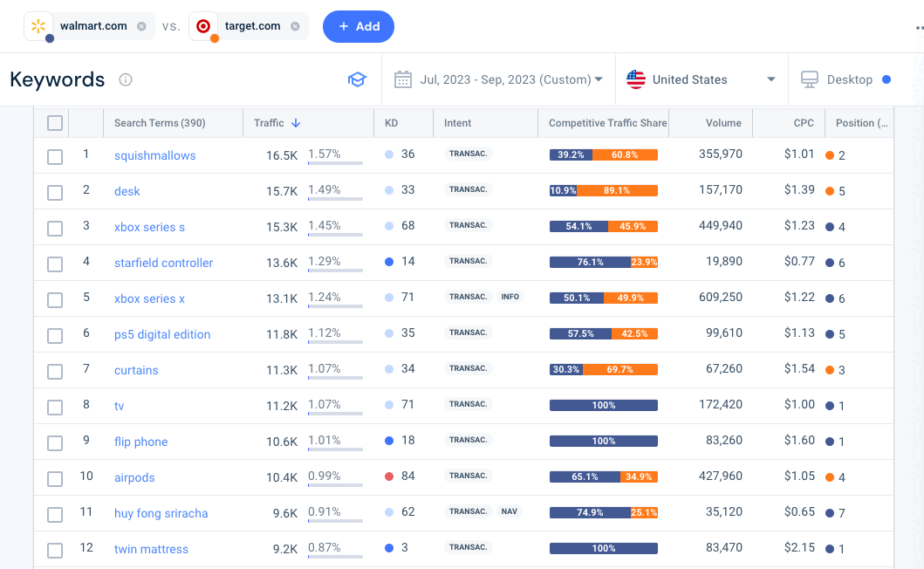The width and height of the screenshot is (924, 569).
Task: Sort by the Volume column header
Action: click(x=723, y=123)
